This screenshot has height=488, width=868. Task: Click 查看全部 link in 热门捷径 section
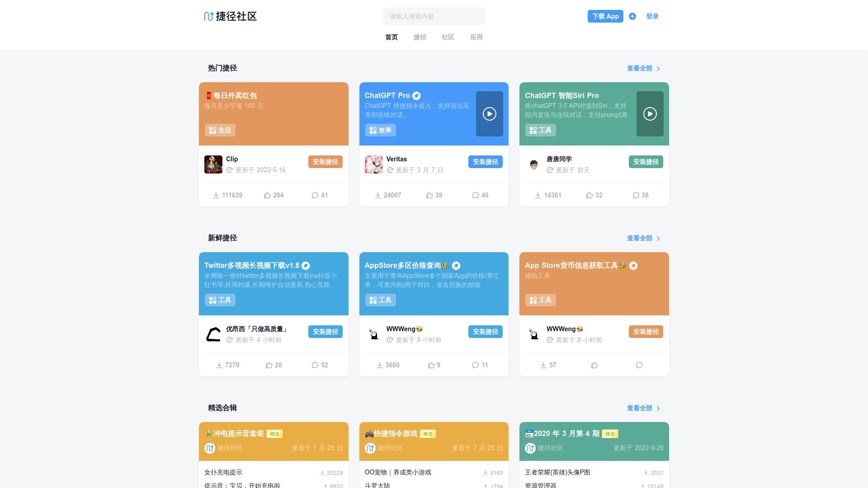coord(640,68)
